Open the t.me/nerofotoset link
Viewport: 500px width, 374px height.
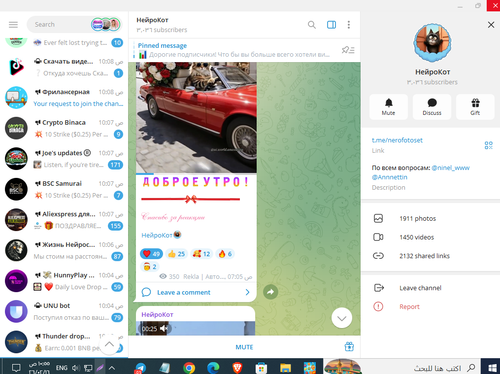[x=397, y=140]
